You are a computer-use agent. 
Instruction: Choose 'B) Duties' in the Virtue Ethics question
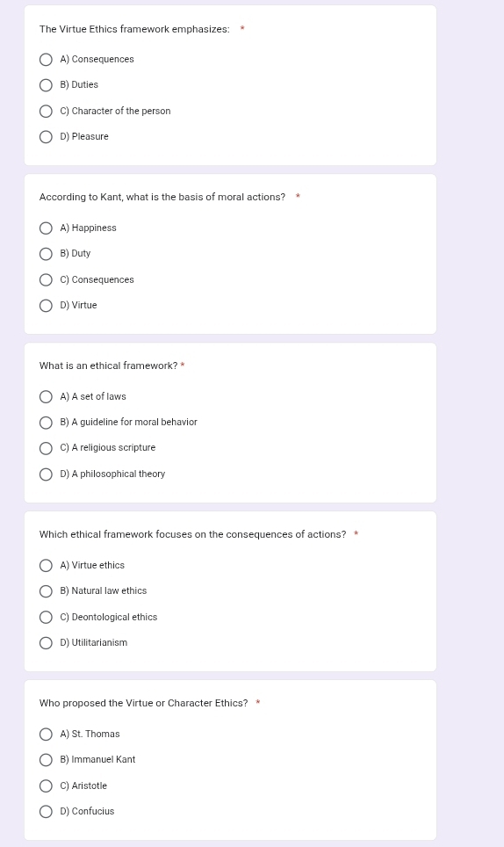coord(46,85)
